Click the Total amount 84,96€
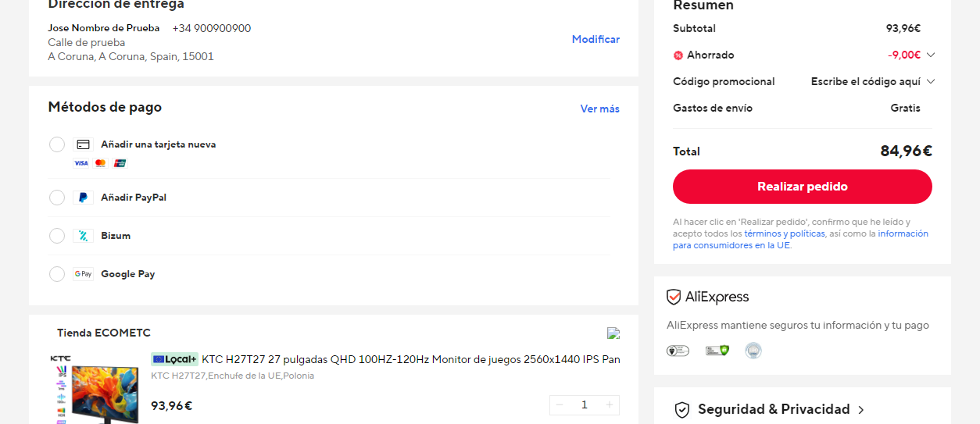The height and width of the screenshot is (424, 980). [907, 151]
